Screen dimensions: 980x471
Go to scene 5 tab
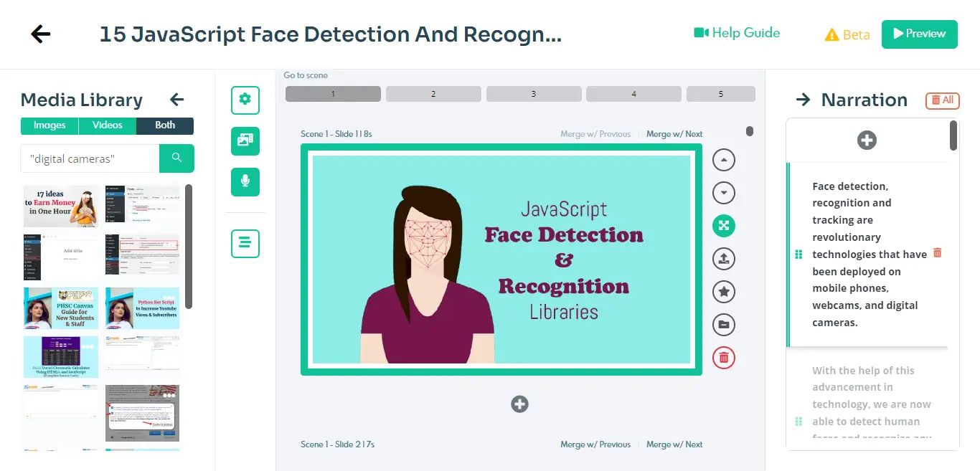720,94
